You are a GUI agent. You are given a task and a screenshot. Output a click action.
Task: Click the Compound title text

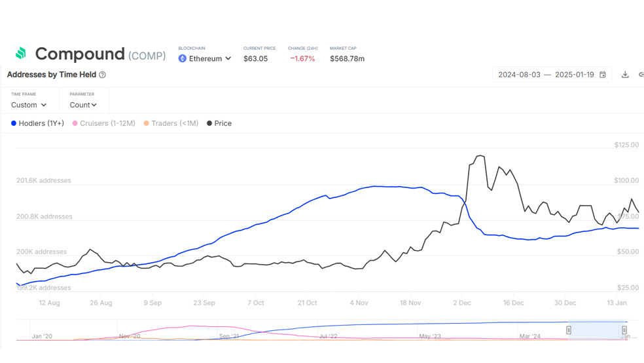(80, 54)
